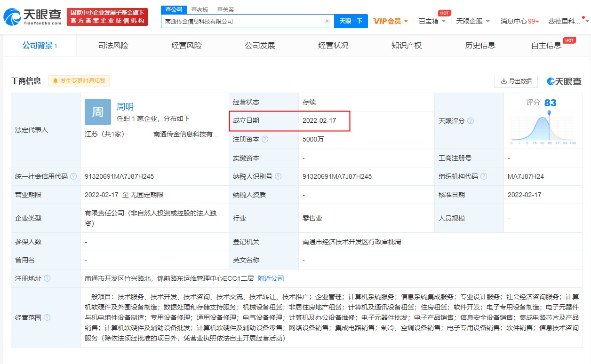591x364 pixels.
Task: Switch to the 自主信息 tab
Action: tap(546, 46)
